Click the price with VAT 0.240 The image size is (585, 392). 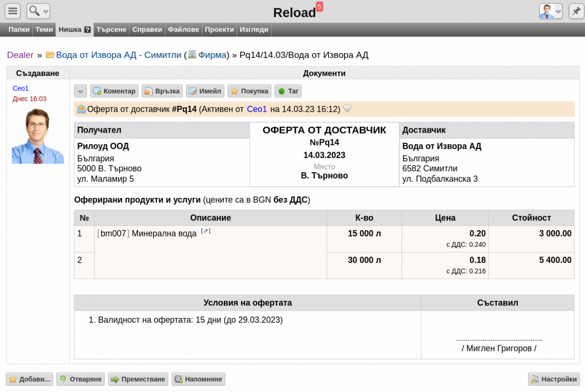click(x=466, y=245)
